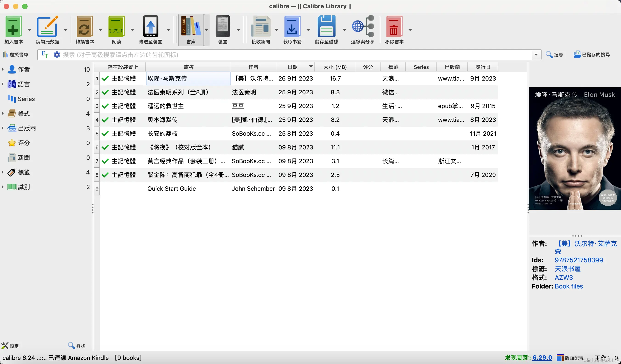Open Saved searches (已儲存的搜尋)
Viewport: 621px width, 364px height.
(591, 54)
